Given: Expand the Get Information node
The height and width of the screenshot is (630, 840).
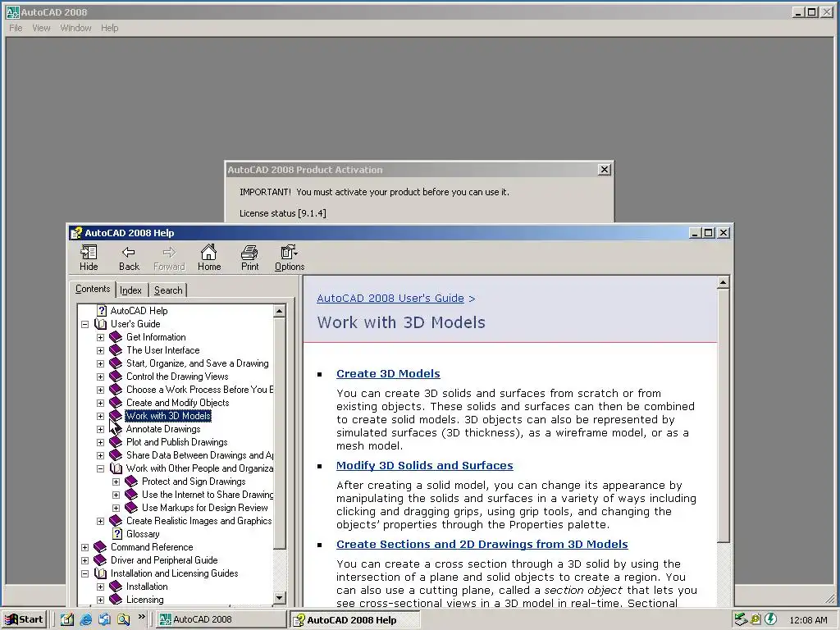Looking at the screenshot, I should pyautogui.click(x=100, y=337).
